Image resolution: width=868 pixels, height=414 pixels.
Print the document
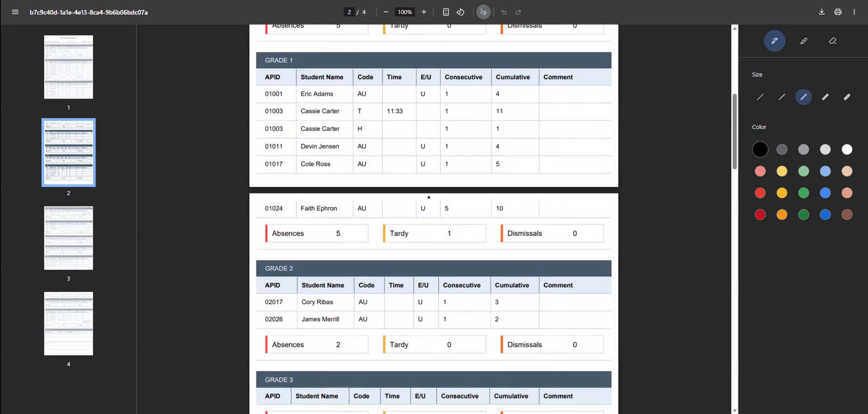point(838,12)
